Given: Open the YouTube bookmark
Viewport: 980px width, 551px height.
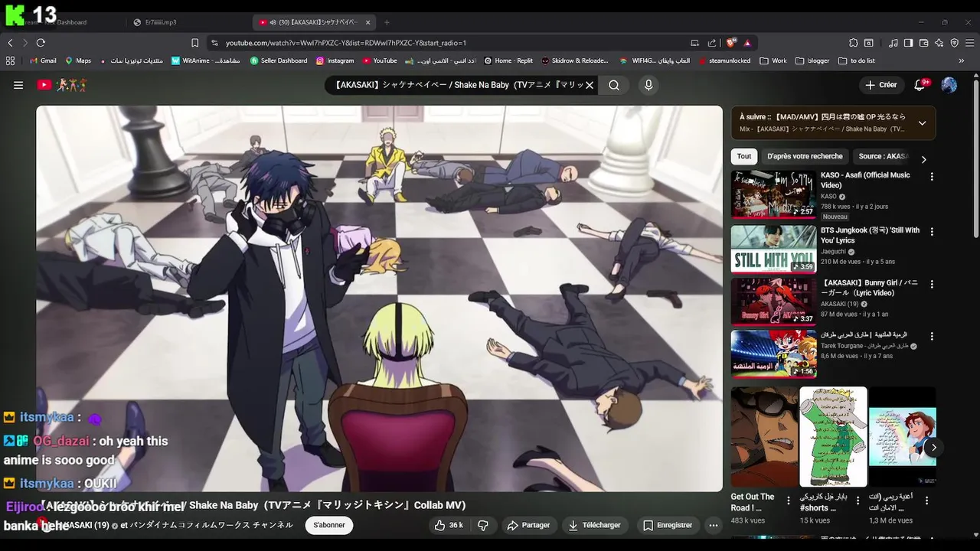Looking at the screenshot, I should click(380, 60).
